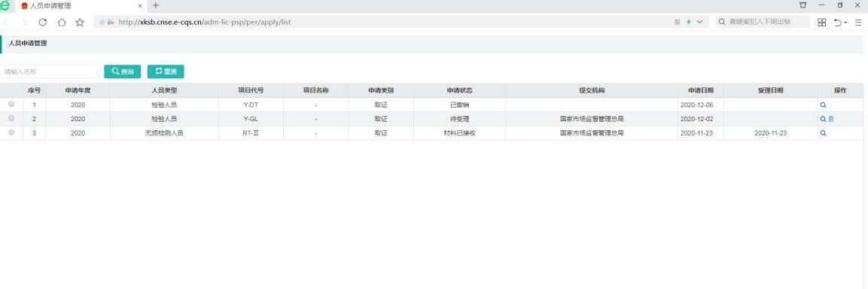The image size is (868, 289).
Task: Click the 人员申请管理 page heading
Action: [x=28, y=43]
